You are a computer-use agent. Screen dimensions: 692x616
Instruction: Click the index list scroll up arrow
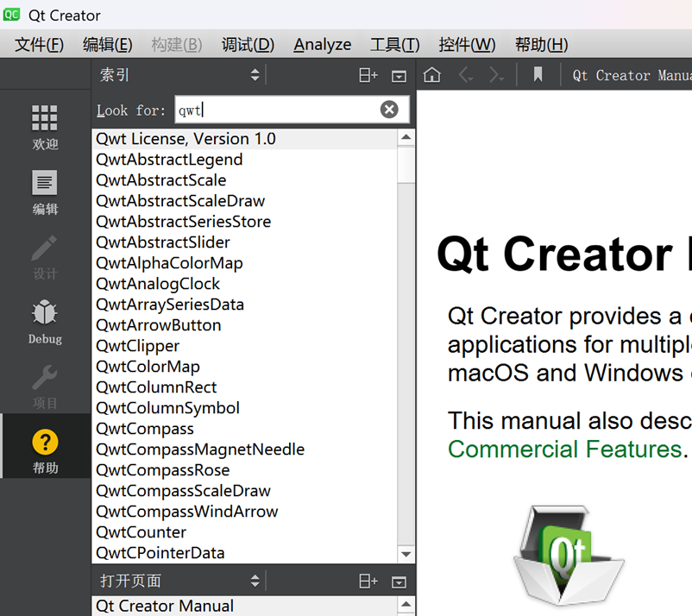(x=406, y=137)
